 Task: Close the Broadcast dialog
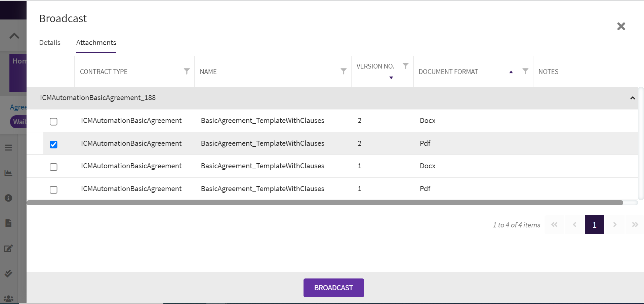click(621, 26)
